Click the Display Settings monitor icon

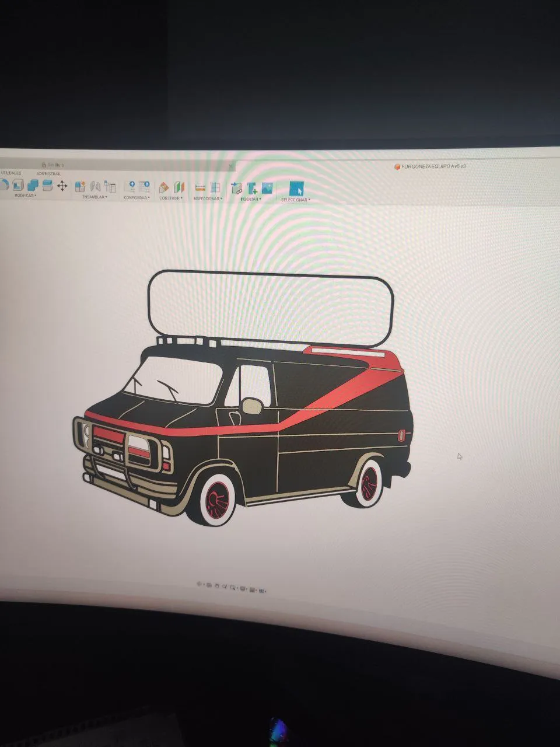(x=243, y=589)
